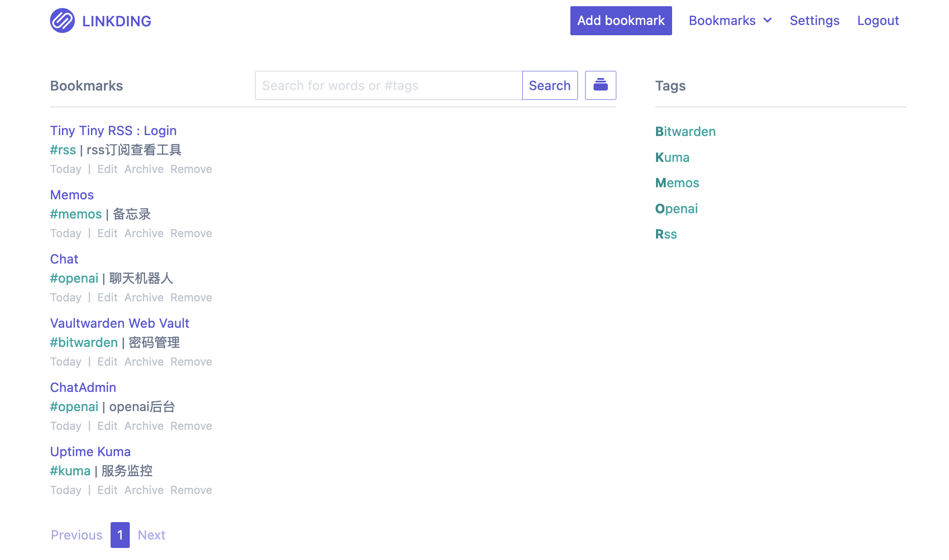Image resolution: width=949 pixels, height=560 pixels.
Task: Open the Chat bookmark link
Action: click(64, 259)
